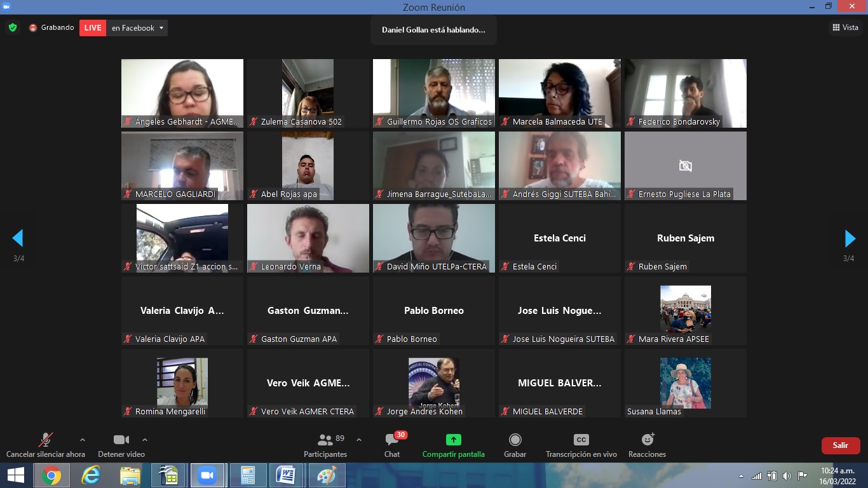The image size is (868, 488).
Task: Click the red Salir button
Action: [x=840, y=445]
